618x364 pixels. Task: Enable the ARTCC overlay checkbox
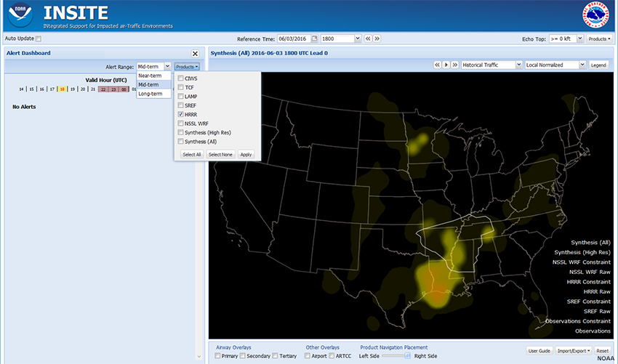coord(332,356)
